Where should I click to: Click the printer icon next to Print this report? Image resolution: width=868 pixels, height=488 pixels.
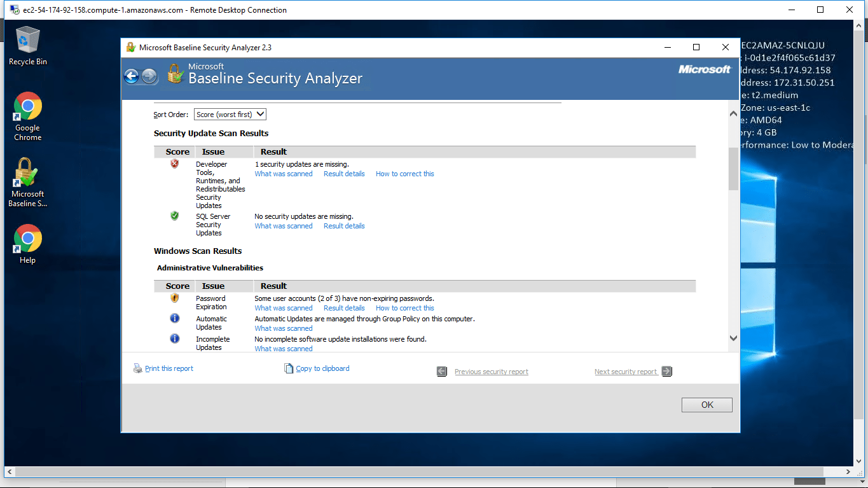click(x=137, y=368)
